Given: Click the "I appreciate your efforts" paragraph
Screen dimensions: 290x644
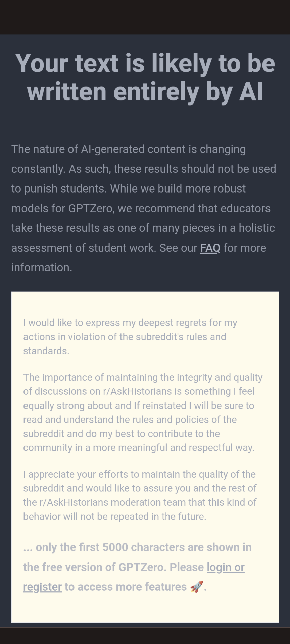Looking at the screenshot, I should coord(140,495).
